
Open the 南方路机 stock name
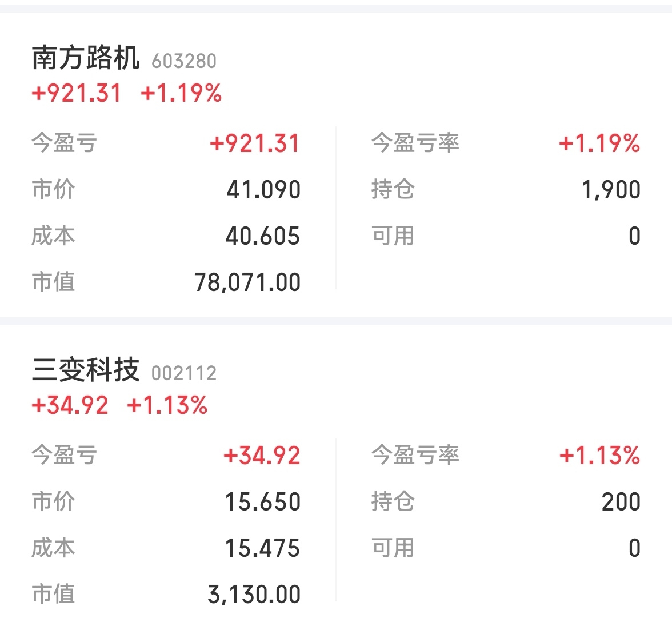pos(86,58)
